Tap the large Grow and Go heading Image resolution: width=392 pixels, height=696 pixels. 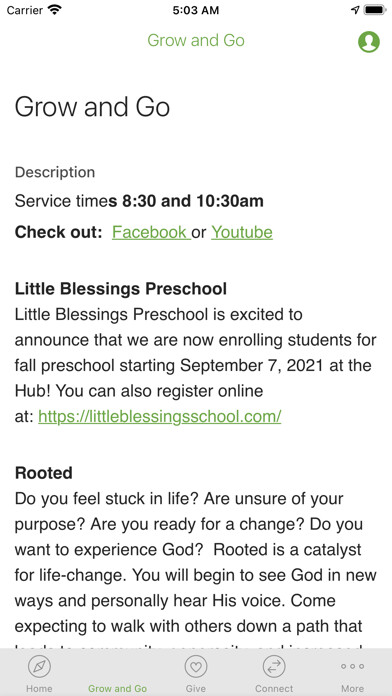[x=92, y=107]
